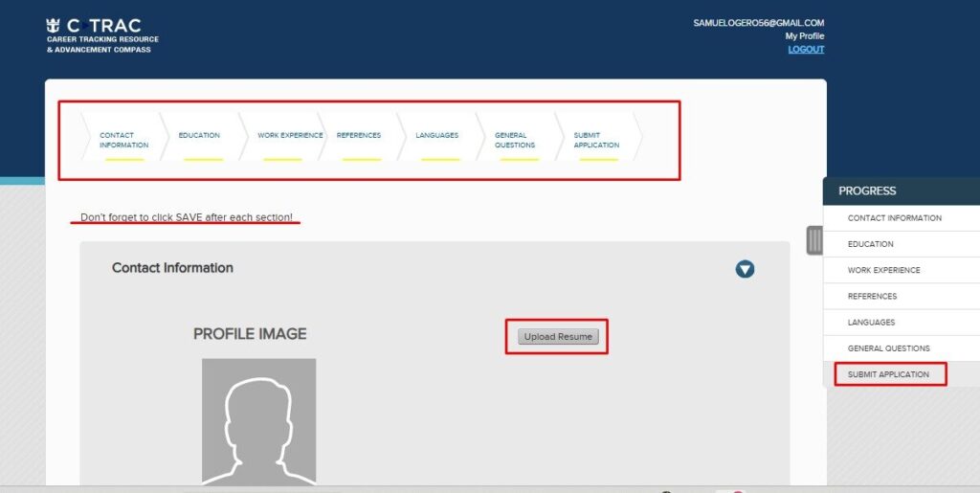
Task: Click the Upload Resume button
Action: pos(558,337)
